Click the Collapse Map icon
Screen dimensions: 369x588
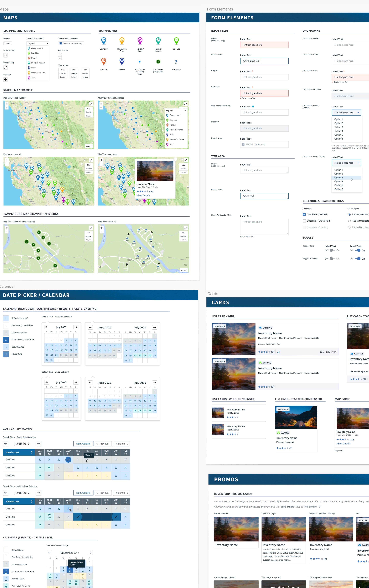coord(5,55)
